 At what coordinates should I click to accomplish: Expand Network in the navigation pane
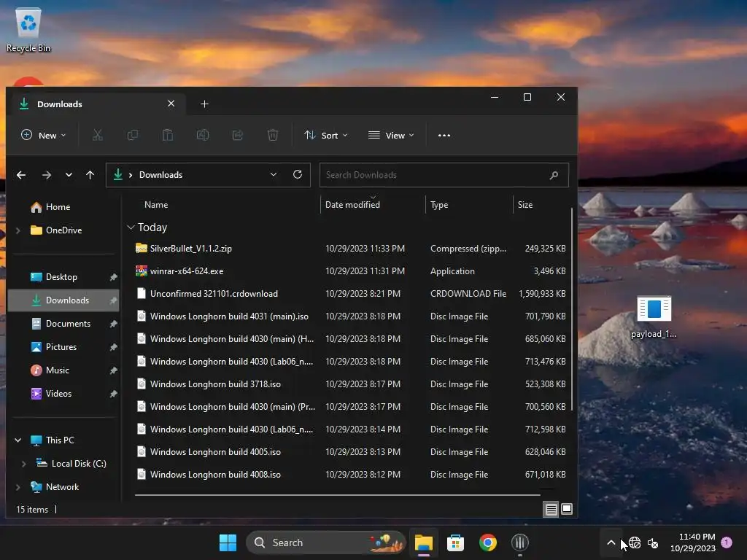[18, 487]
